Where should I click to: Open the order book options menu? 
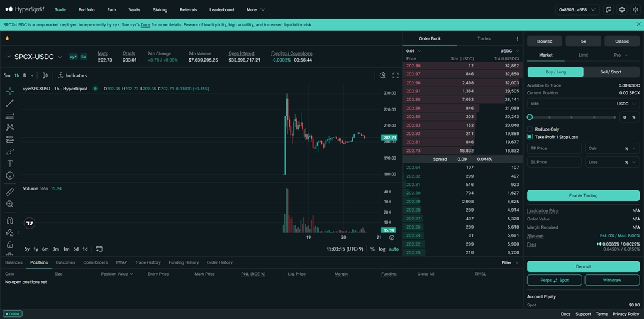point(517,38)
